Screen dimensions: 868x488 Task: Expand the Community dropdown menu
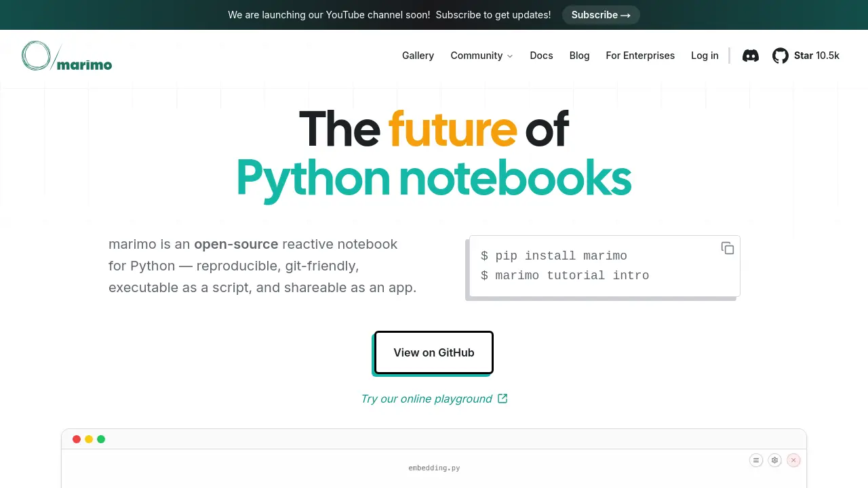481,56
